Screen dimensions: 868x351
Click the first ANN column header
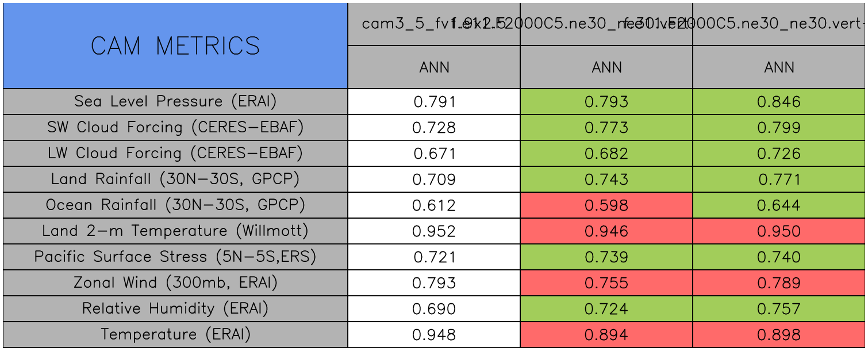434,68
